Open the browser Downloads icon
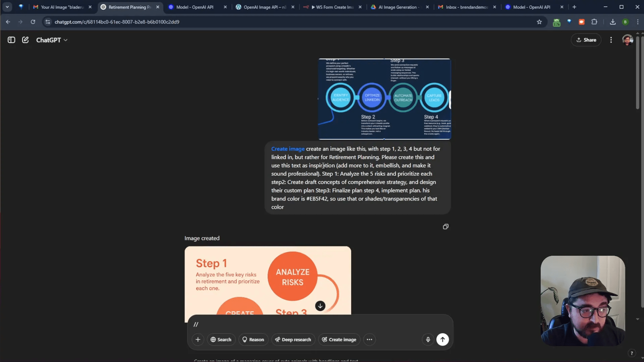Image resolution: width=644 pixels, height=362 pixels. pos(613,22)
